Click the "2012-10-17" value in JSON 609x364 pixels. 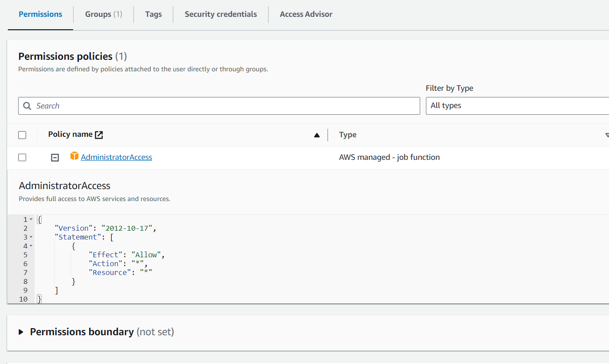point(127,228)
